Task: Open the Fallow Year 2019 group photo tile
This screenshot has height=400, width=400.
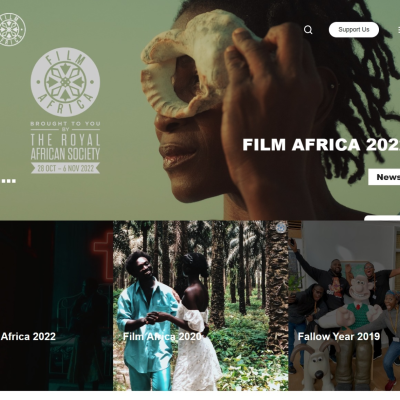Action: pyautogui.click(x=344, y=305)
